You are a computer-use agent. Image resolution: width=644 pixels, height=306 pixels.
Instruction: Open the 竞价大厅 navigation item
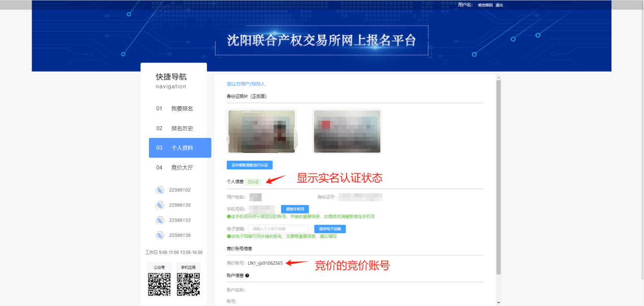[181, 168]
